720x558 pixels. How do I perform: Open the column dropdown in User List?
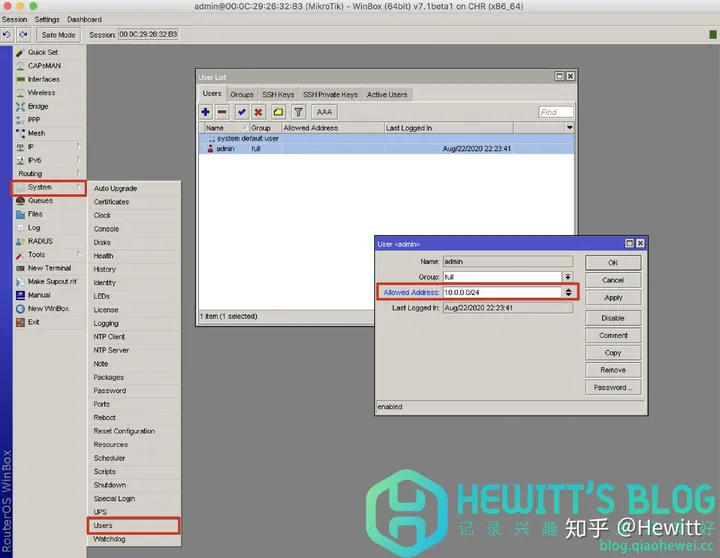click(569, 128)
